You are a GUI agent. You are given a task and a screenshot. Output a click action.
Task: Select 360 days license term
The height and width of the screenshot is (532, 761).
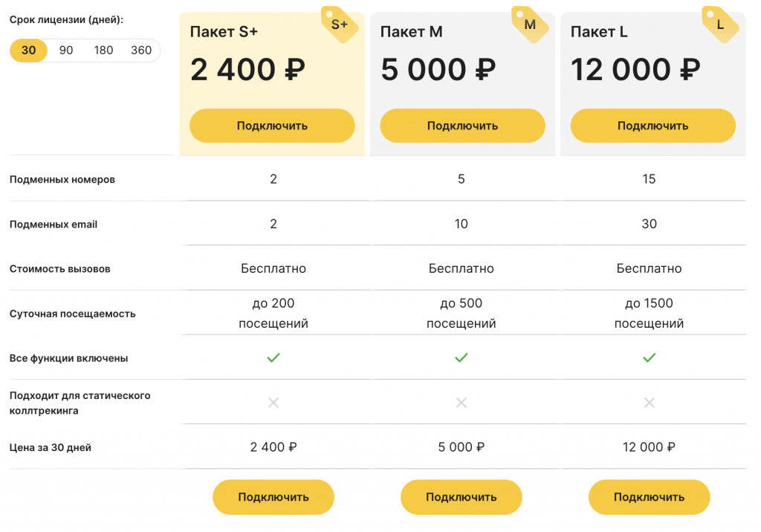(x=141, y=51)
